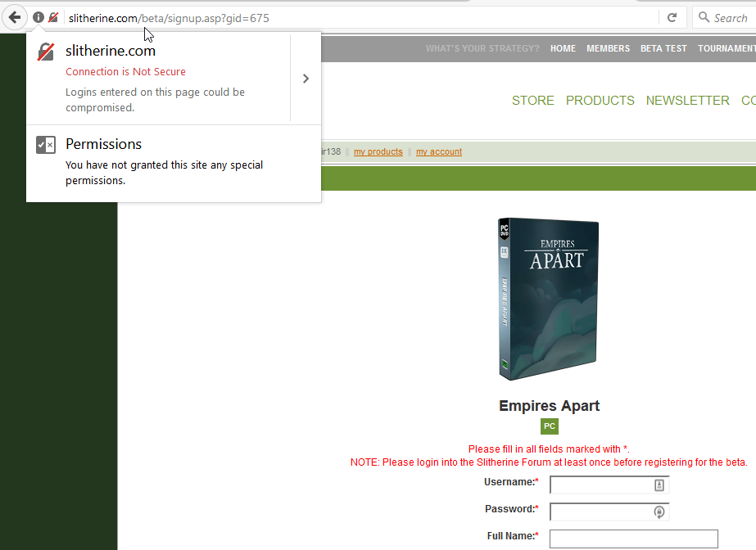Viewport: 756px width, 550px height.
Task: Click the 'Permissions' heading in popup
Action: pos(104,144)
